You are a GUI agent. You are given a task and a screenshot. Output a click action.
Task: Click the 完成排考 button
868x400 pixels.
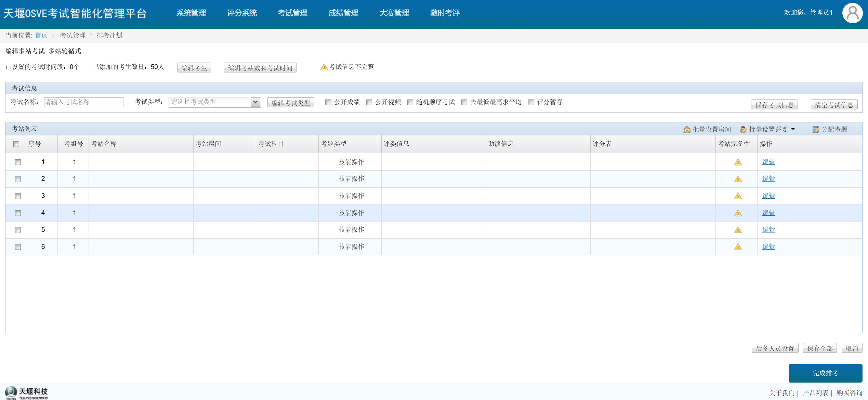tap(825, 373)
